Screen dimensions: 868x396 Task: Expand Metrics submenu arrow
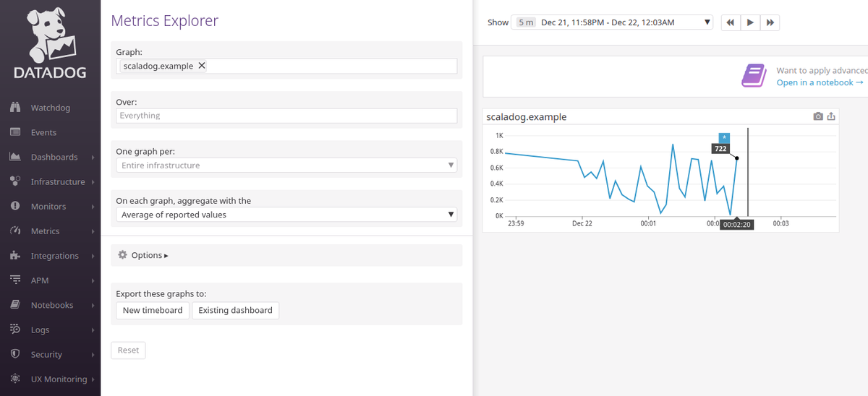[93, 231]
